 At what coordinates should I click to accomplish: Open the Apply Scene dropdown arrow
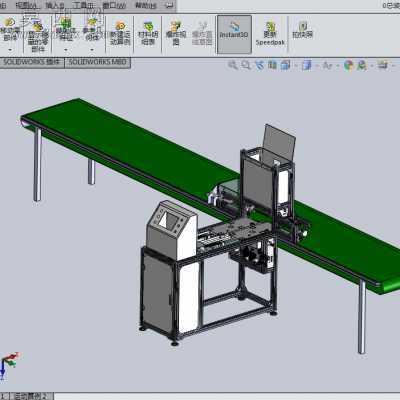(372, 66)
